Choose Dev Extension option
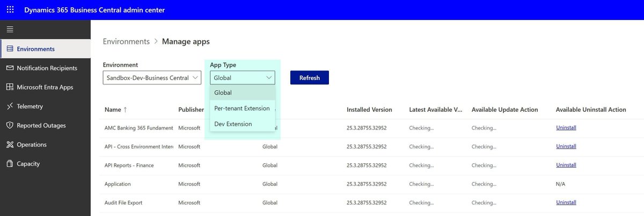Screen dimensions: 644x216 pos(243,124)
